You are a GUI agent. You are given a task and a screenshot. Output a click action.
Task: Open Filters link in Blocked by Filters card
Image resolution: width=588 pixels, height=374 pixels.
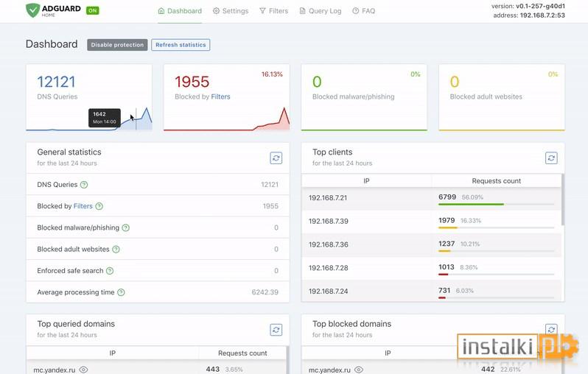coord(220,96)
